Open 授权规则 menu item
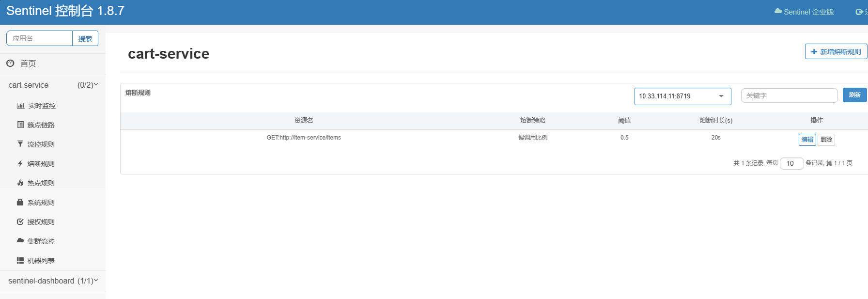868x299 pixels. 41,222
